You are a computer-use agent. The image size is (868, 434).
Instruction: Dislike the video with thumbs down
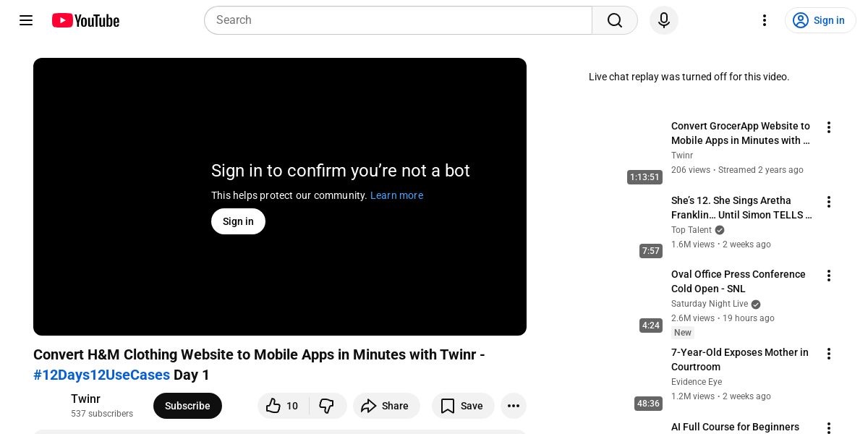[x=328, y=406]
